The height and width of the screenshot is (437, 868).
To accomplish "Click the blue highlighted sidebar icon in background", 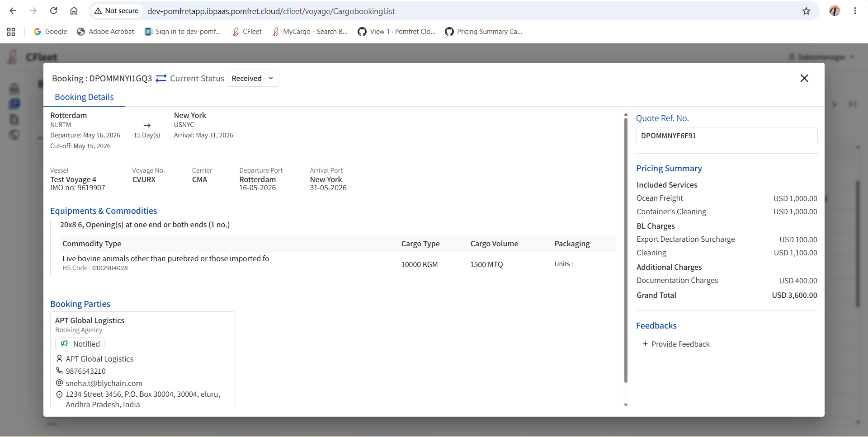I will 14,103.
